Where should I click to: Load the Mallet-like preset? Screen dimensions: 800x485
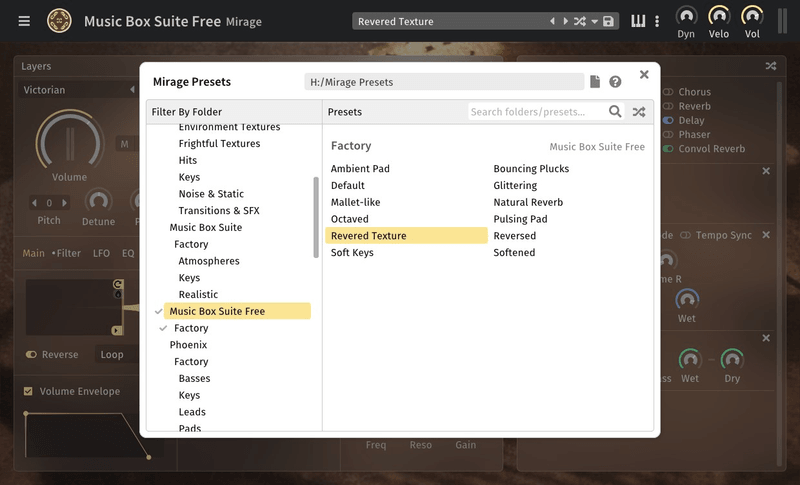[356, 202]
